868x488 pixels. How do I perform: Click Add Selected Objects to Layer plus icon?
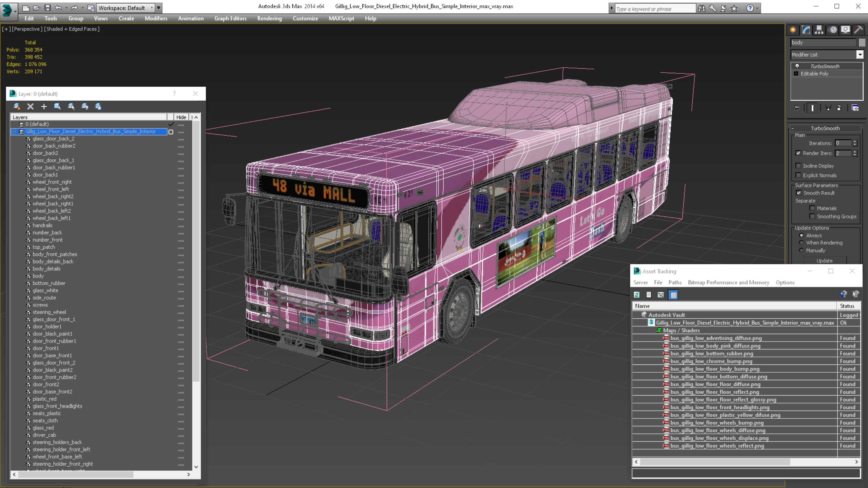point(44,106)
